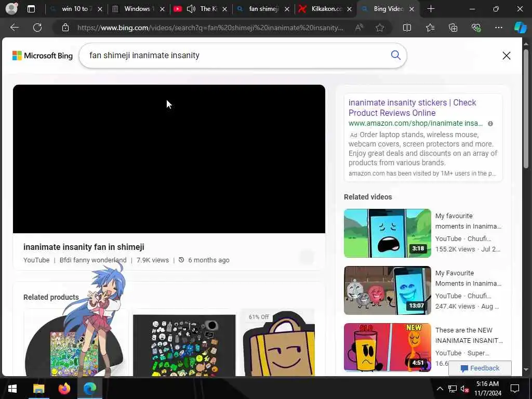532x399 pixels.
Task: Click the 'Related videos' heading
Action: pos(368,197)
